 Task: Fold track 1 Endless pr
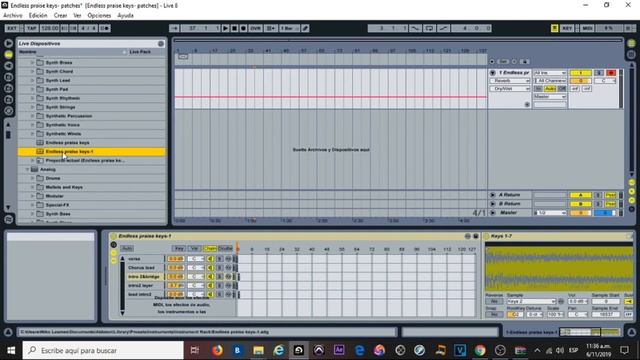(x=493, y=73)
